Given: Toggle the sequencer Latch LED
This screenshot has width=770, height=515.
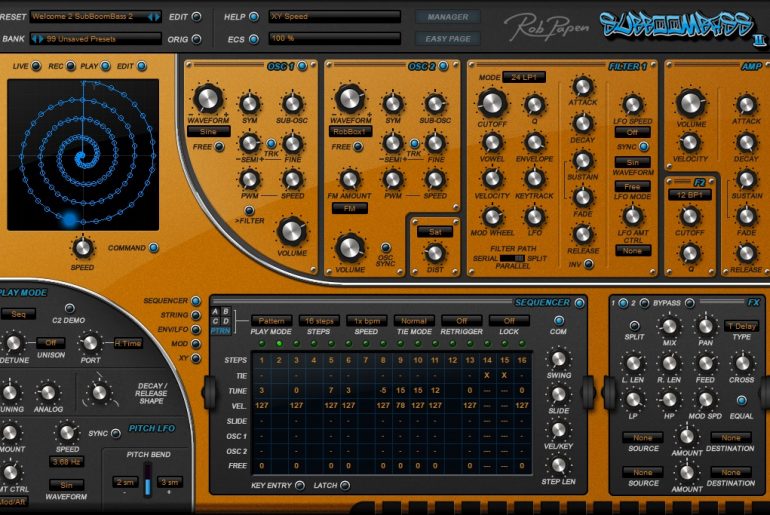Looking at the screenshot, I should [344, 485].
